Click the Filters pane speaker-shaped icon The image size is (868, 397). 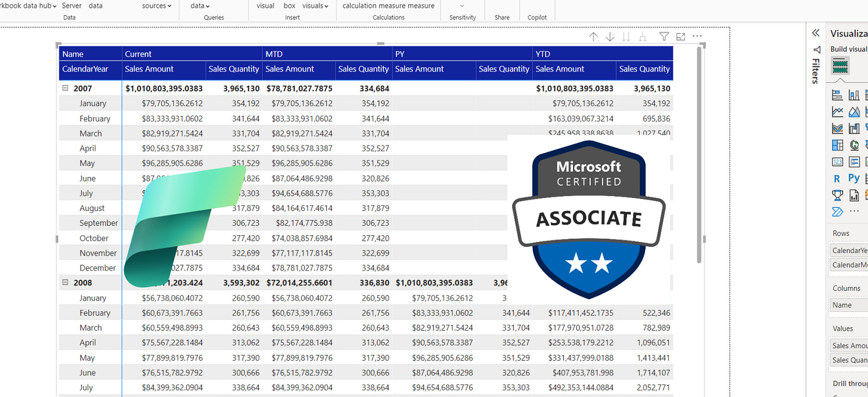coord(817,49)
